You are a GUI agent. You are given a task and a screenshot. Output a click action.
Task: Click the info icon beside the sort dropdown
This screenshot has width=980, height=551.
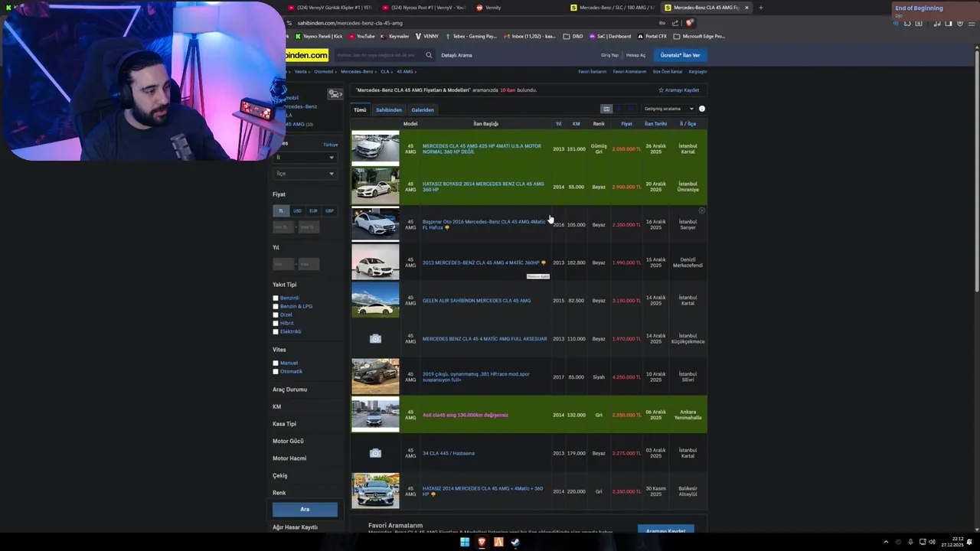coord(702,109)
